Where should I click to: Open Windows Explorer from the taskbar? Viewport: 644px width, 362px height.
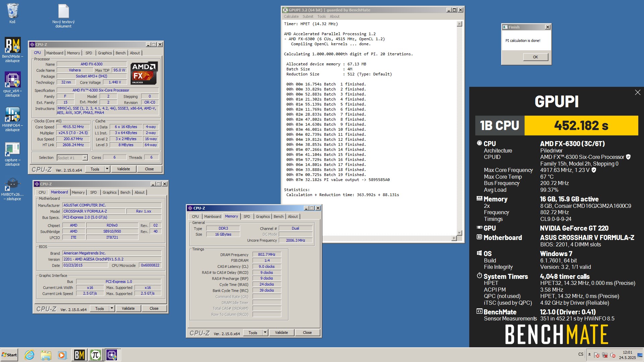pos(46,355)
